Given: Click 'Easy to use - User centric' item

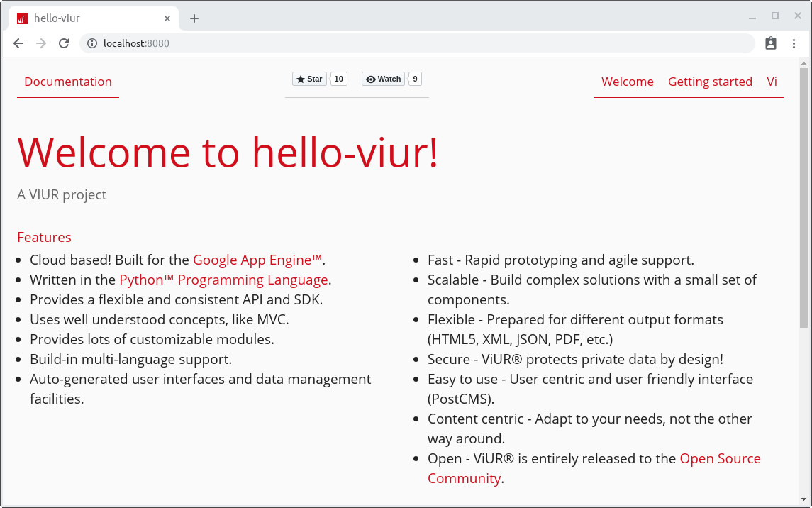Looking at the screenshot, I should [590, 390].
